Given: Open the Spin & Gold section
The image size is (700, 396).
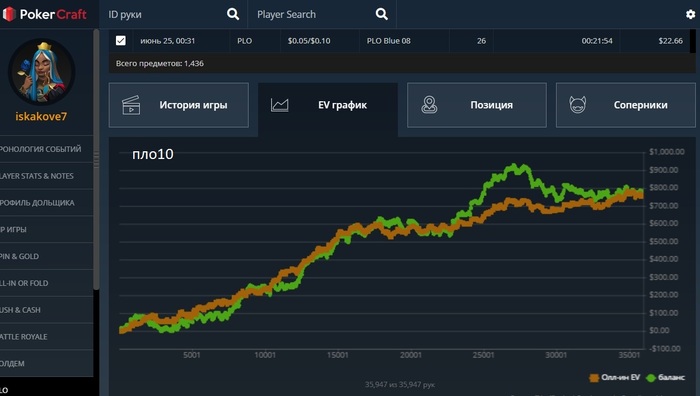Looking at the screenshot, I should coord(46,256).
